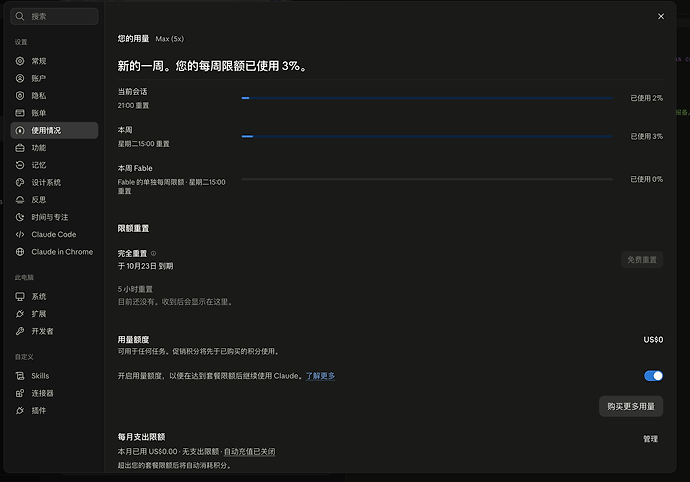
Task: Click the Claude in Chrome globe icon
Action: [x=20, y=252]
